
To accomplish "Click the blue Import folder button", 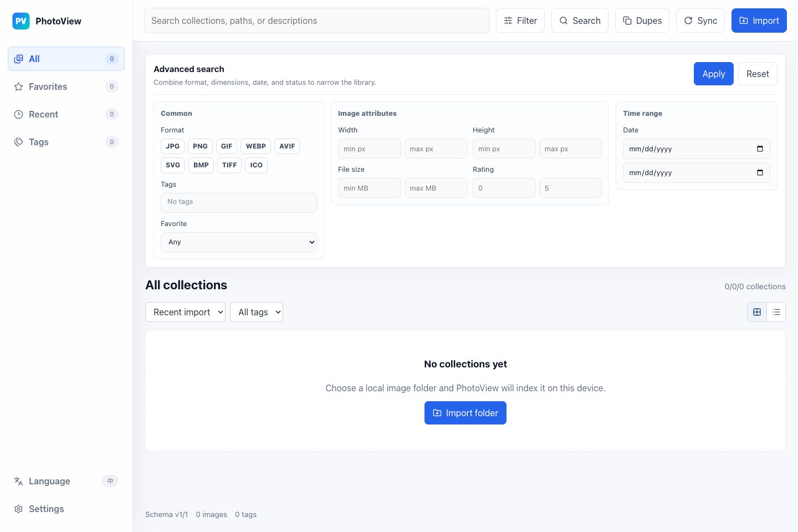I will pos(465,413).
